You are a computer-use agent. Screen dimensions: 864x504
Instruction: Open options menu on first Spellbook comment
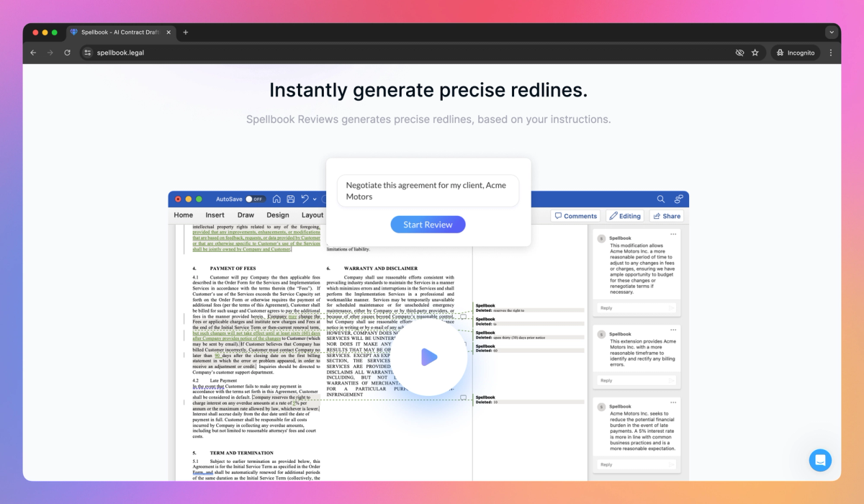673,234
